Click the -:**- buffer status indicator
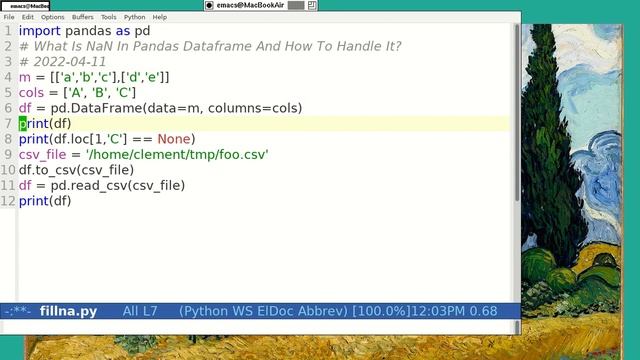 tap(17, 311)
